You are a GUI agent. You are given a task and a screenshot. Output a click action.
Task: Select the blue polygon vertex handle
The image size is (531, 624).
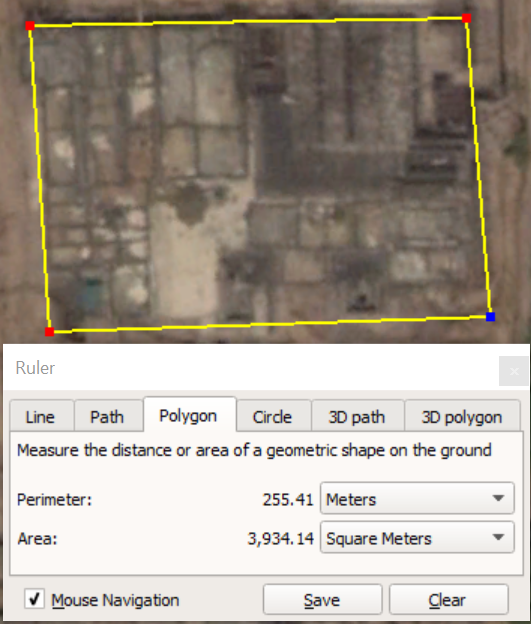[x=490, y=317]
